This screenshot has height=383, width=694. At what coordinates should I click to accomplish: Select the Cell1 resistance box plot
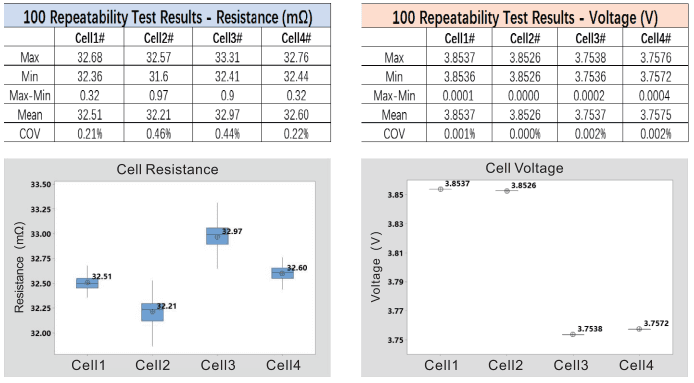[x=87, y=283]
